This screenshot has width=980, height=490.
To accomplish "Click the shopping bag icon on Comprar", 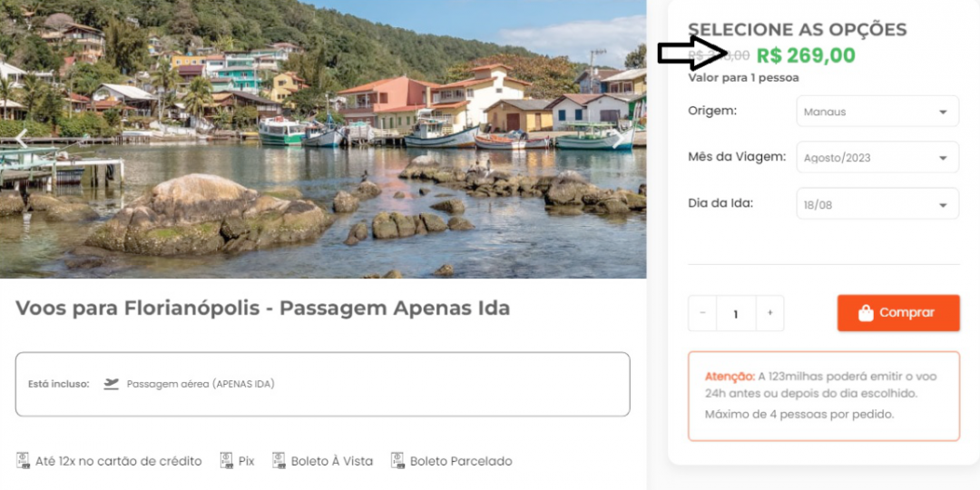I will (866, 313).
